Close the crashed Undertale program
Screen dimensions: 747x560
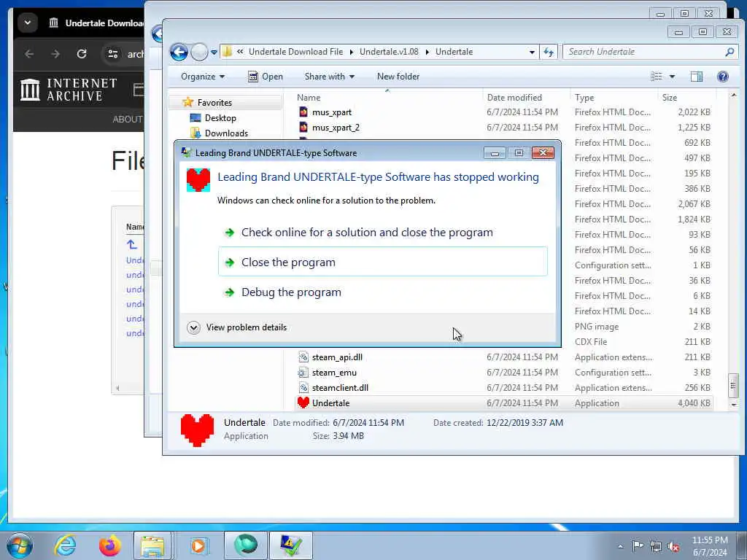(x=382, y=262)
